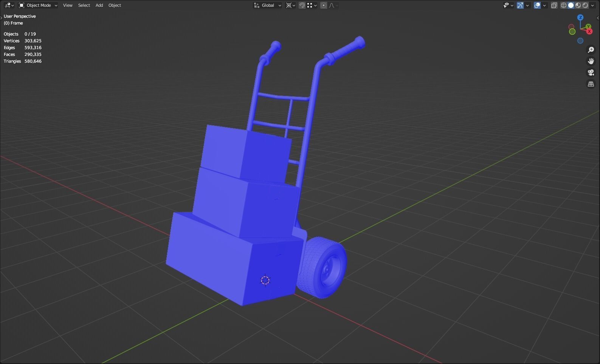Click the '(0) Frame' text label
Image resolution: width=600 pixels, height=364 pixels.
[13, 23]
